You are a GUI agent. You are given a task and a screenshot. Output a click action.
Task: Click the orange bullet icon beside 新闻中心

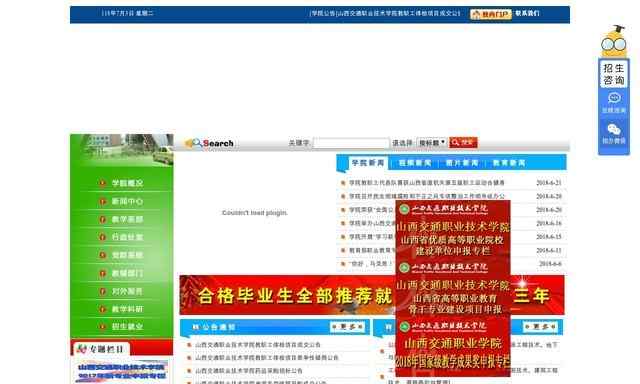(x=102, y=201)
